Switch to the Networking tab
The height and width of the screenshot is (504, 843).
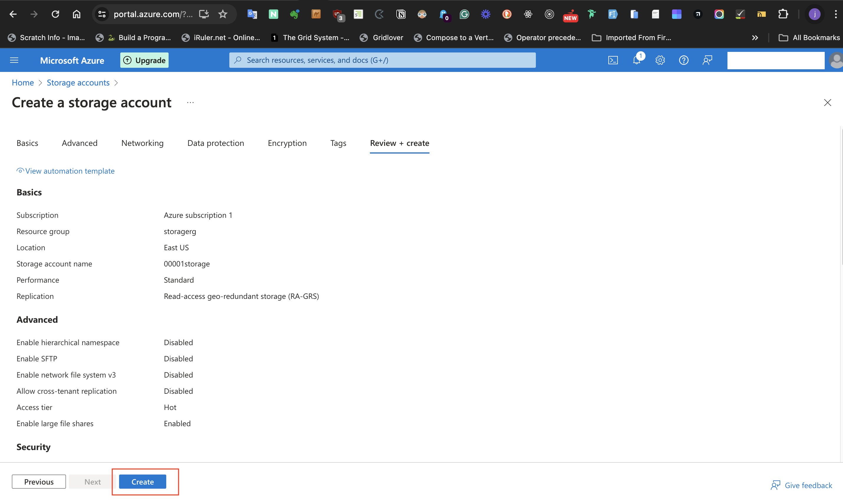click(142, 143)
